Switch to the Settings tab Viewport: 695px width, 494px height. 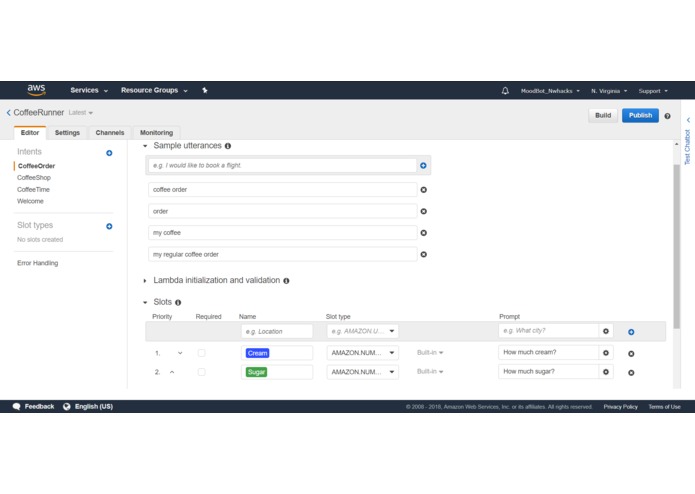pyautogui.click(x=67, y=132)
